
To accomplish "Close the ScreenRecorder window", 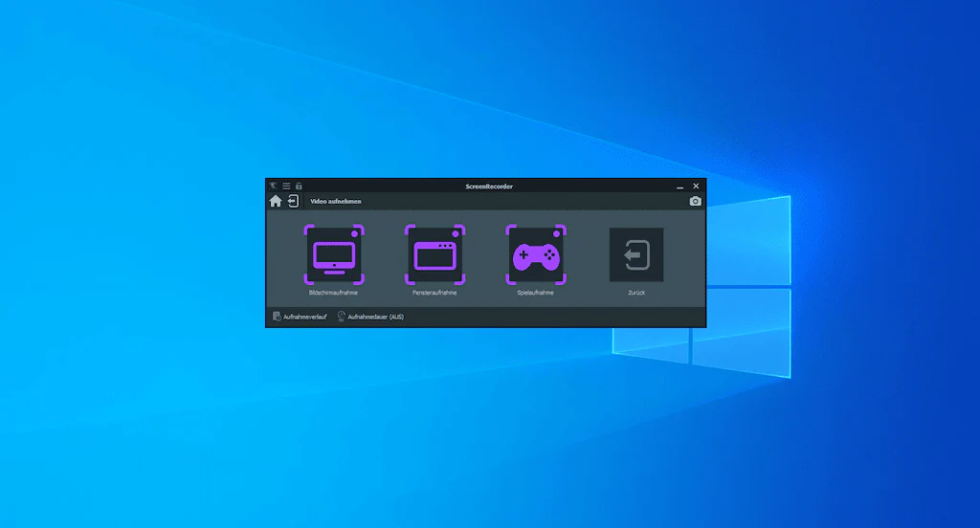I will 696,187.
